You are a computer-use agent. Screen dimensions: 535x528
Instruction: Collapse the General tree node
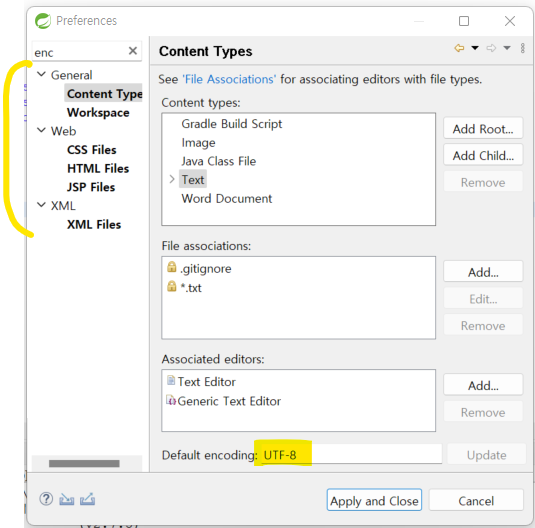click(x=41, y=74)
